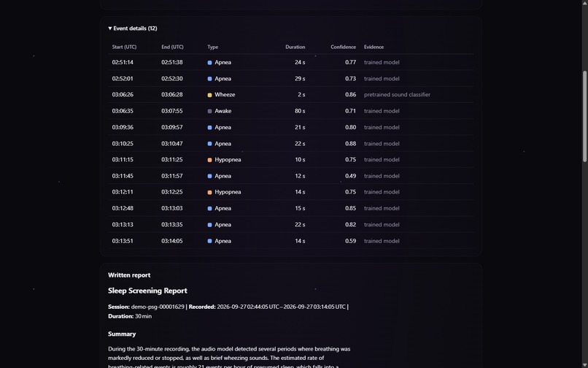Image resolution: width=588 pixels, height=368 pixels.
Task: Click the Confidence column header
Action: [x=343, y=47]
